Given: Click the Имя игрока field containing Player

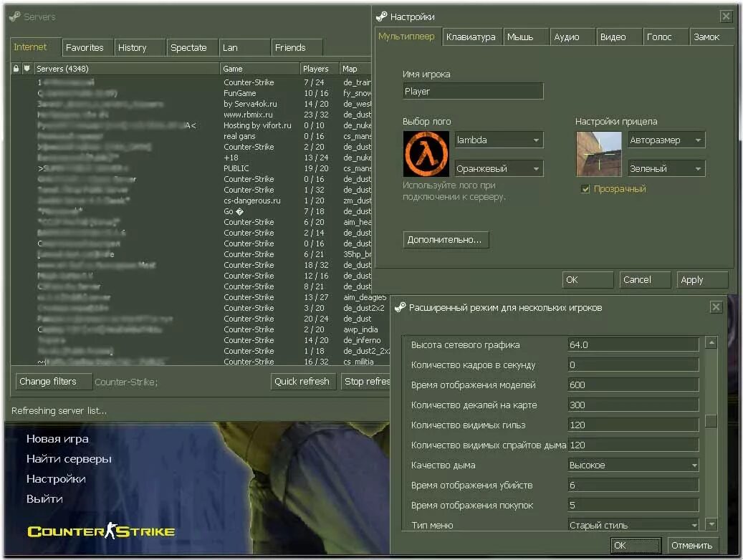Looking at the screenshot, I should 473,91.
